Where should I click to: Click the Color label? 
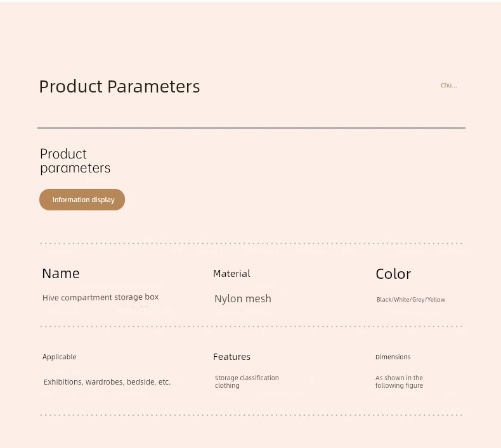(393, 274)
